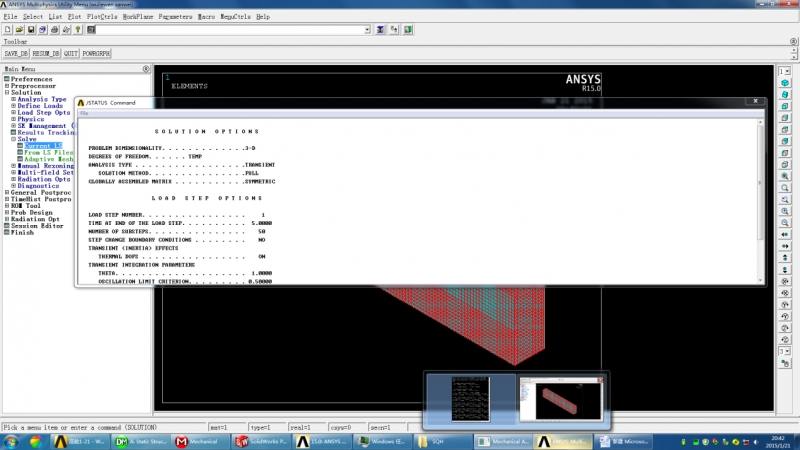
Task: Click the printer icon in standard toolbar
Action: point(55,30)
